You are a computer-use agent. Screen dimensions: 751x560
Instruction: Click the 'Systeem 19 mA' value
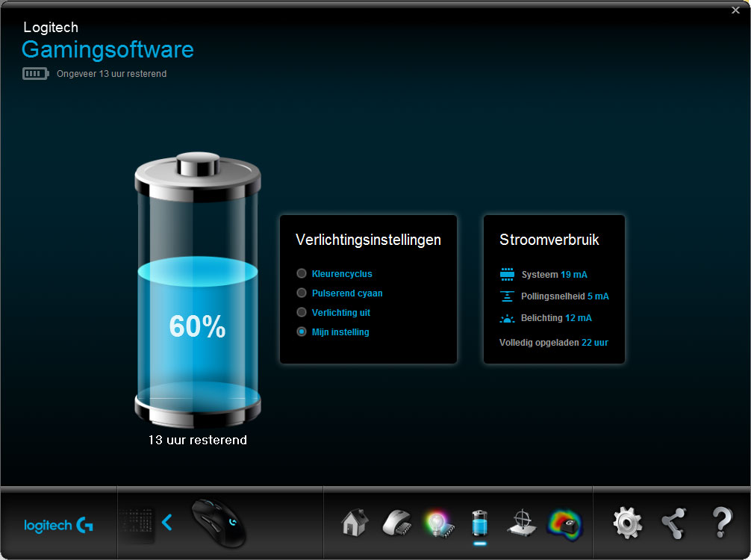coord(554,275)
